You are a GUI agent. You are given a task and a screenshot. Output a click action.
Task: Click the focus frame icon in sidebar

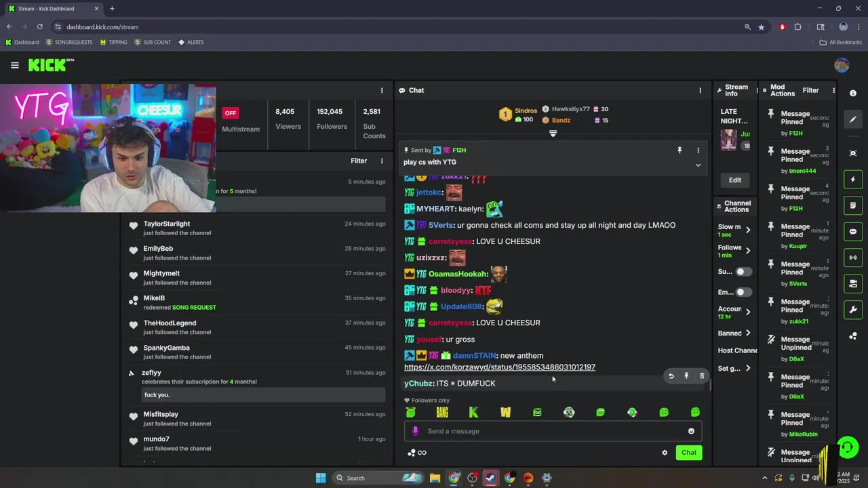[853, 153]
